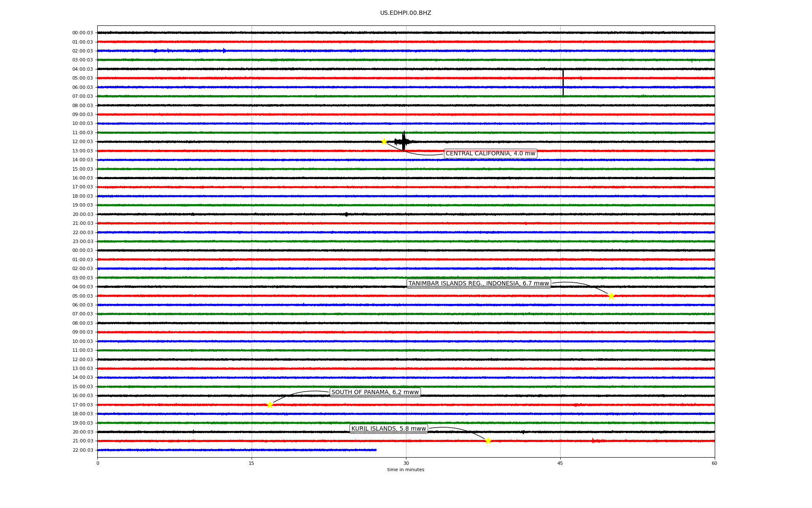Viewport: 812px width, 508px height.
Task: Click the plot title 'US.EDHPI.00.BHZ'
Action: [x=406, y=13]
